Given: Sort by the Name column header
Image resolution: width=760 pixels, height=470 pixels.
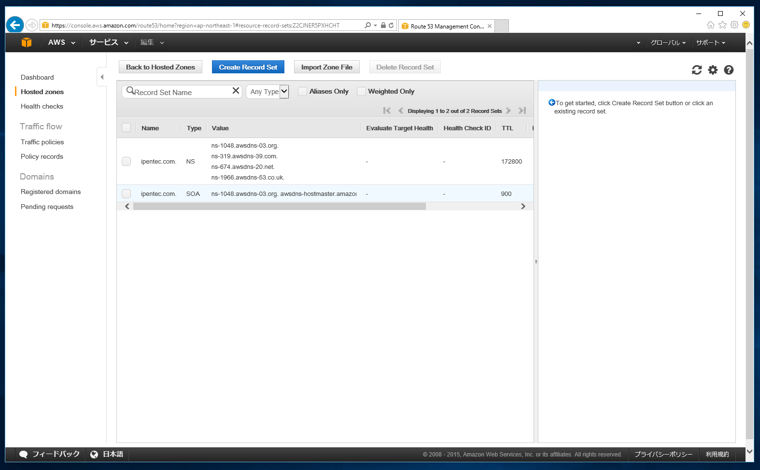Looking at the screenshot, I should [x=150, y=128].
